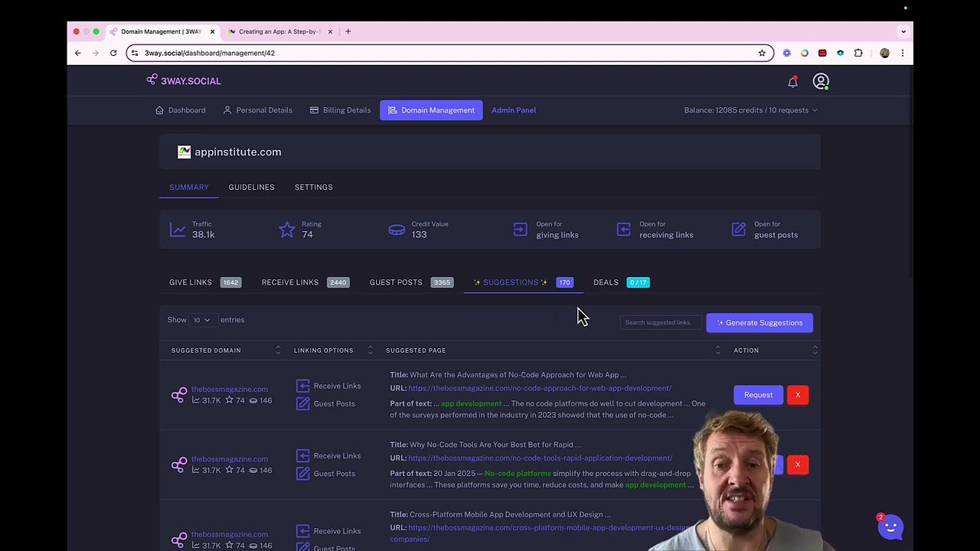This screenshot has width=980, height=551.
Task: Switch to the Summary tab
Action: click(189, 187)
